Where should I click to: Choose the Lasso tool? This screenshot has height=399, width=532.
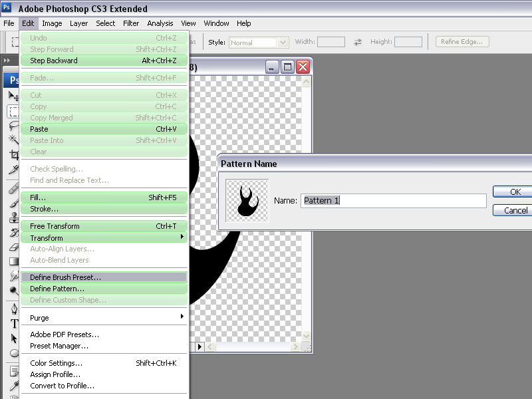point(13,126)
